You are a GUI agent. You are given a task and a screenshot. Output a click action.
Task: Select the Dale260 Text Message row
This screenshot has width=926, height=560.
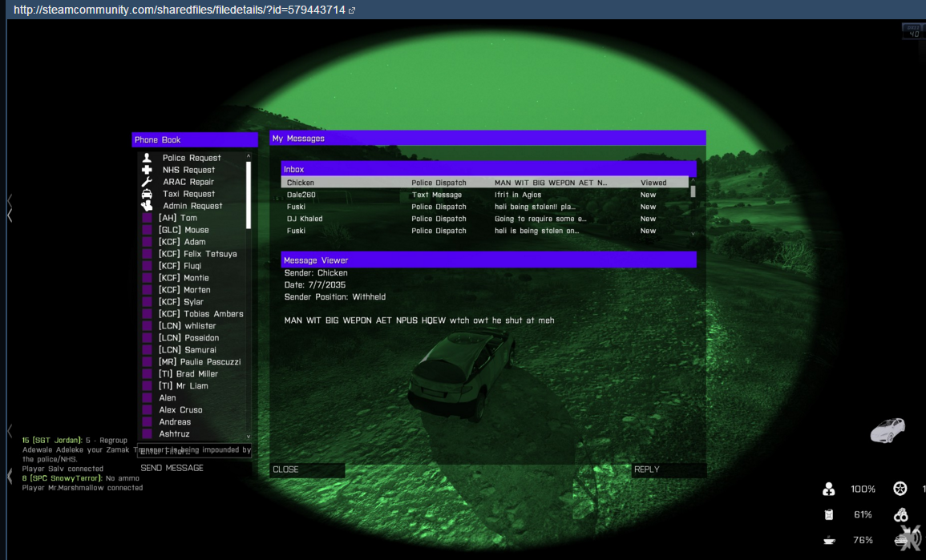[485, 195]
